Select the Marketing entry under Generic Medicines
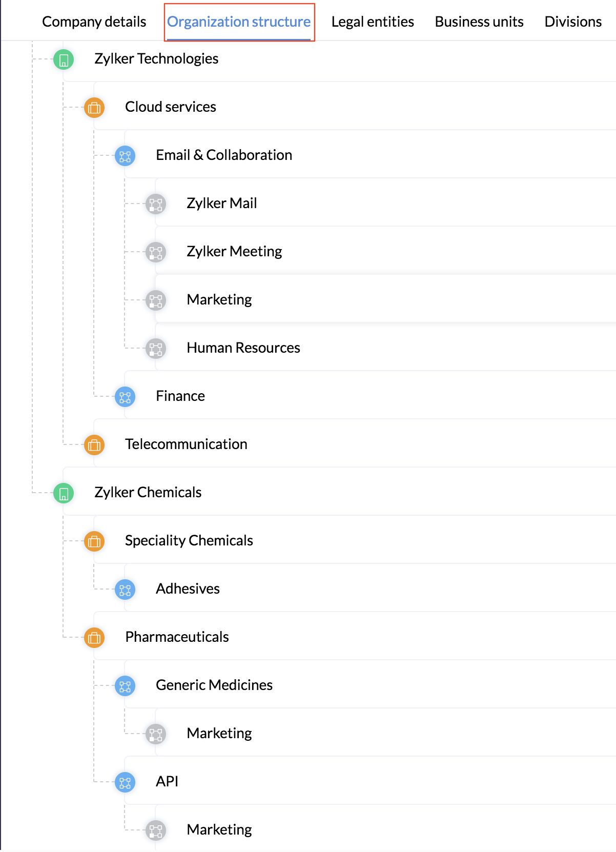The image size is (616, 852). tap(219, 734)
